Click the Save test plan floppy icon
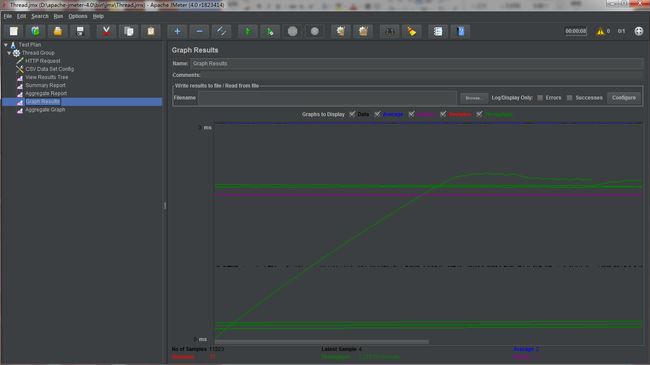 coord(80,32)
